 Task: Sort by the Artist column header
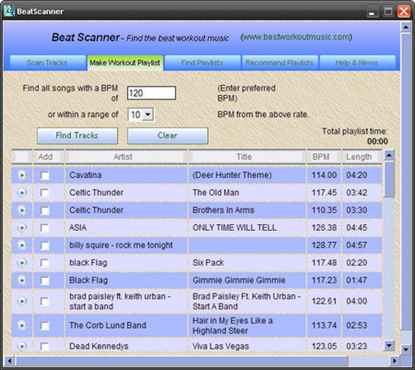coord(126,157)
